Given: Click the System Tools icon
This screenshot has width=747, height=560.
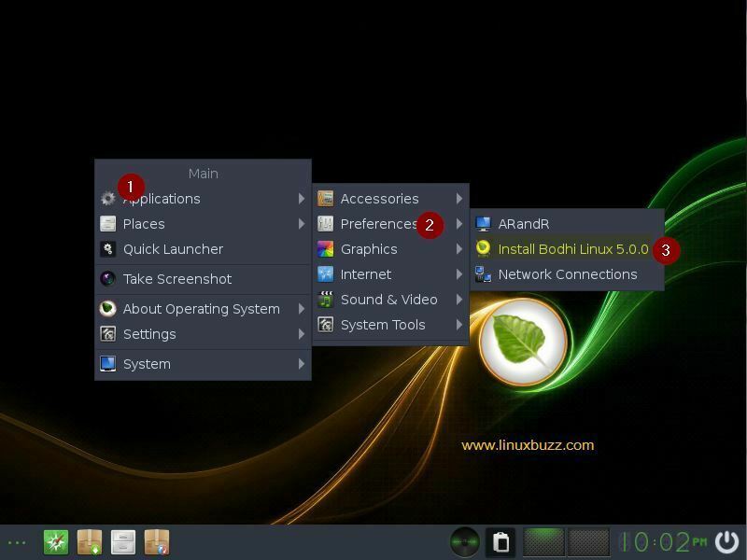Looking at the screenshot, I should pos(325,325).
